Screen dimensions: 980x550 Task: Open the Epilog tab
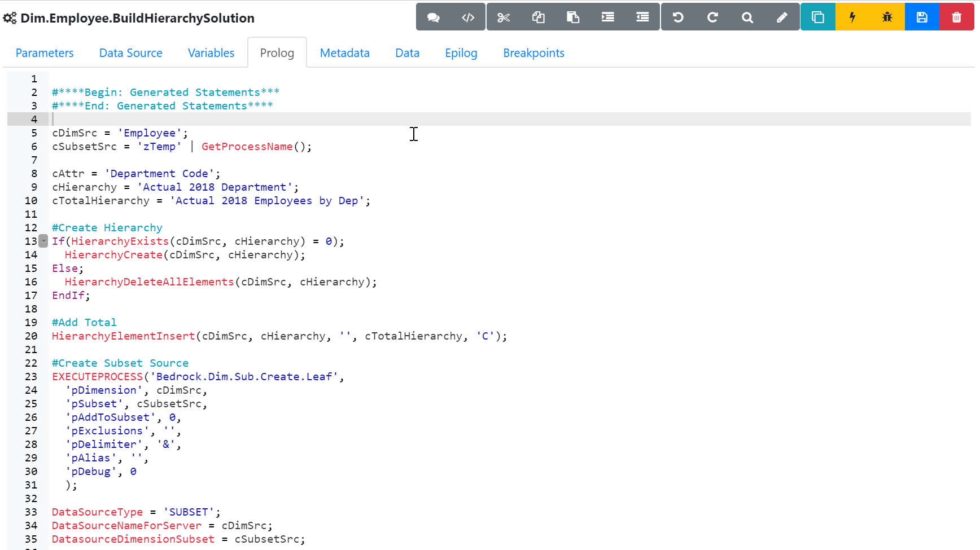coord(461,53)
